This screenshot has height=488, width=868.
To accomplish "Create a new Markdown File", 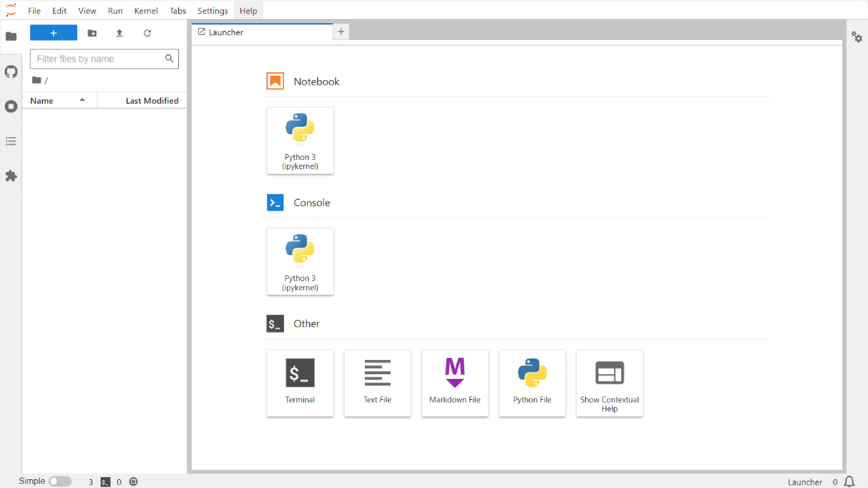I will [x=455, y=383].
